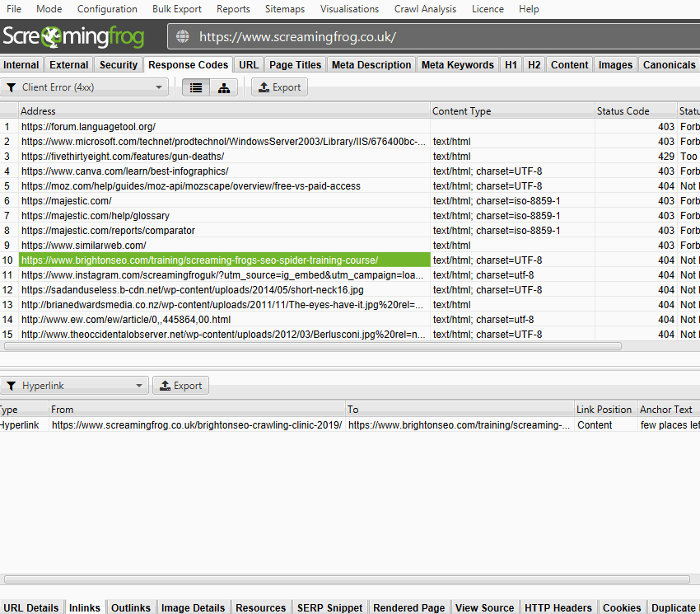The width and height of the screenshot is (700, 614).
Task: Click the brightonseo-crawling-clinic-2019 From URL
Action: (x=196, y=425)
